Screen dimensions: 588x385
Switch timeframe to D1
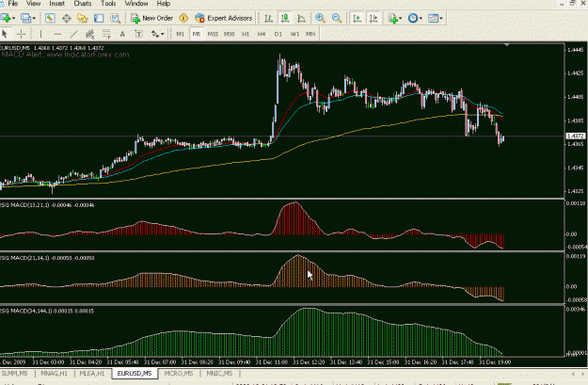pyautogui.click(x=278, y=34)
